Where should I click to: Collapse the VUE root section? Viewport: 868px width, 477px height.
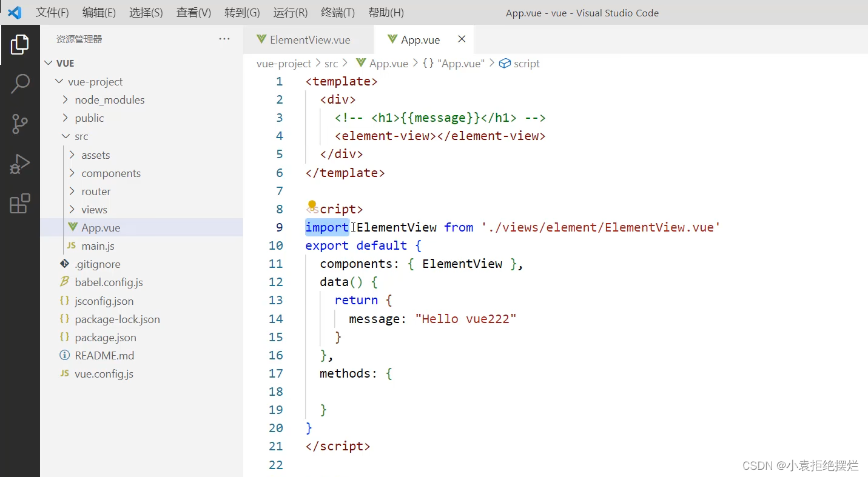(x=49, y=63)
